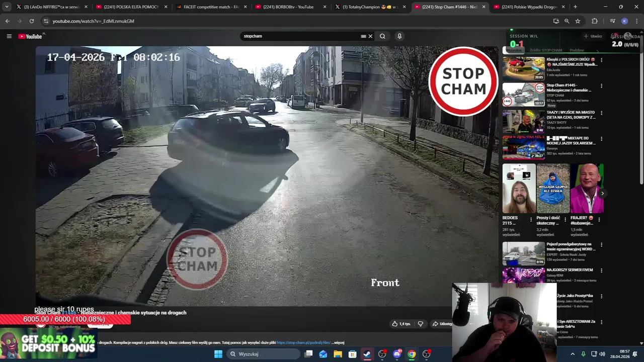The height and width of the screenshot is (362, 644).
Task: Open Google Chrome taskbar icon
Action: coord(412,354)
